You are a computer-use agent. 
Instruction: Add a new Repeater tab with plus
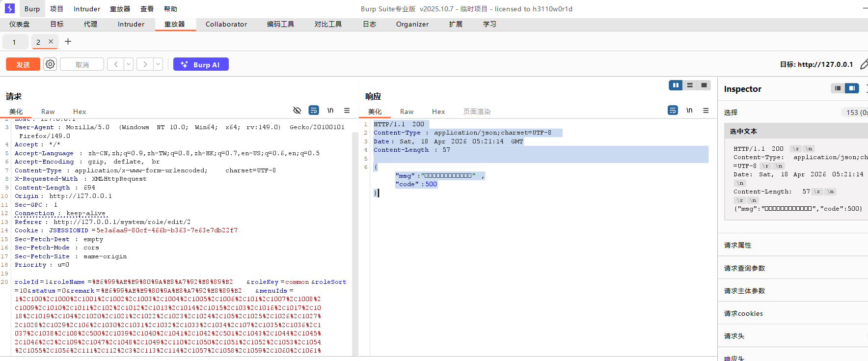68,42
